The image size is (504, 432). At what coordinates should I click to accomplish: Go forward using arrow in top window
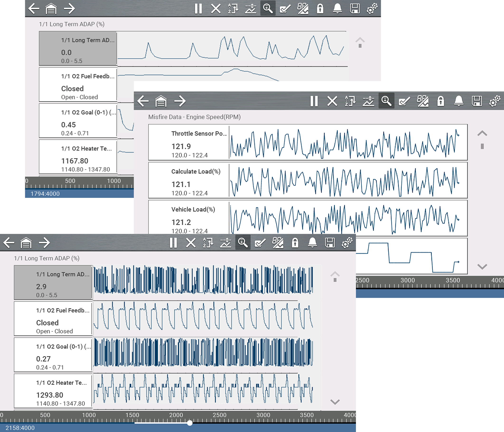click(69, 9)
